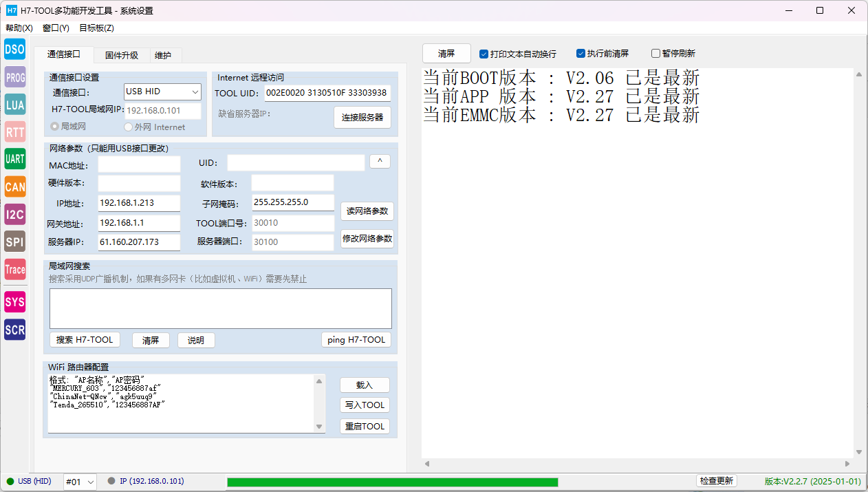Click the 软件版本 input field
Screen dimensions: 868x492
[x=293, y=183]
